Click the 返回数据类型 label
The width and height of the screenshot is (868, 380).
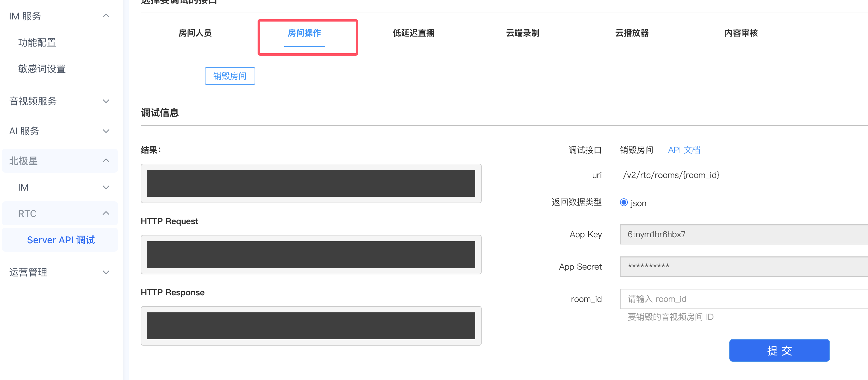tap(577, 202)
